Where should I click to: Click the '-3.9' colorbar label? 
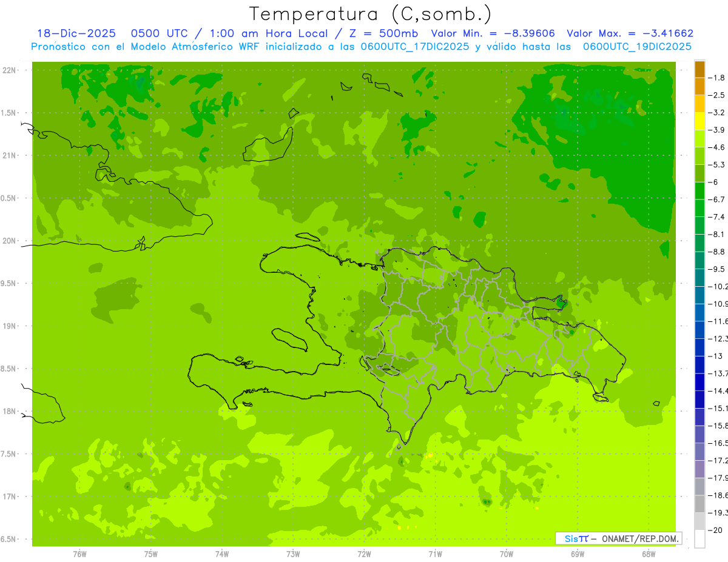[x=718, y=130]
